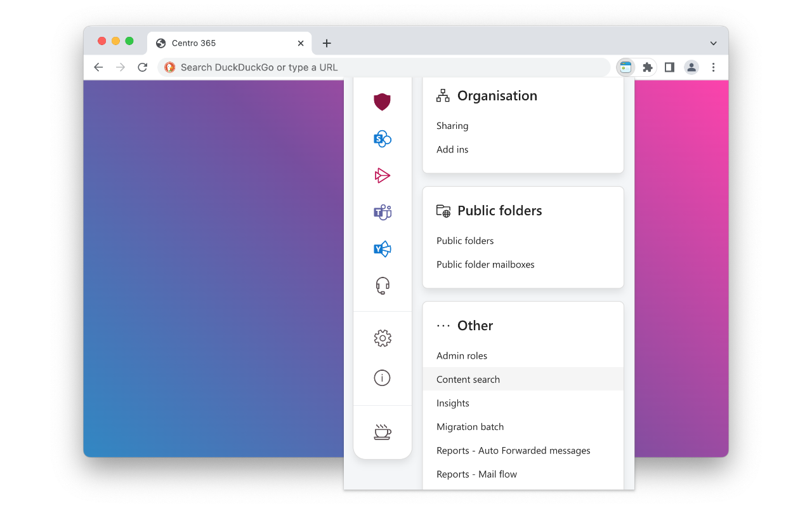
Task: Open the Insights link
Action: click(453, 403)
